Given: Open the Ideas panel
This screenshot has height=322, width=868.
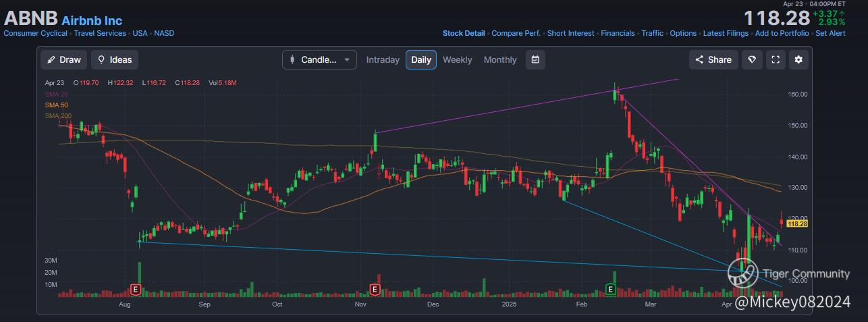Looking at the screenshot, I should 114,59.
